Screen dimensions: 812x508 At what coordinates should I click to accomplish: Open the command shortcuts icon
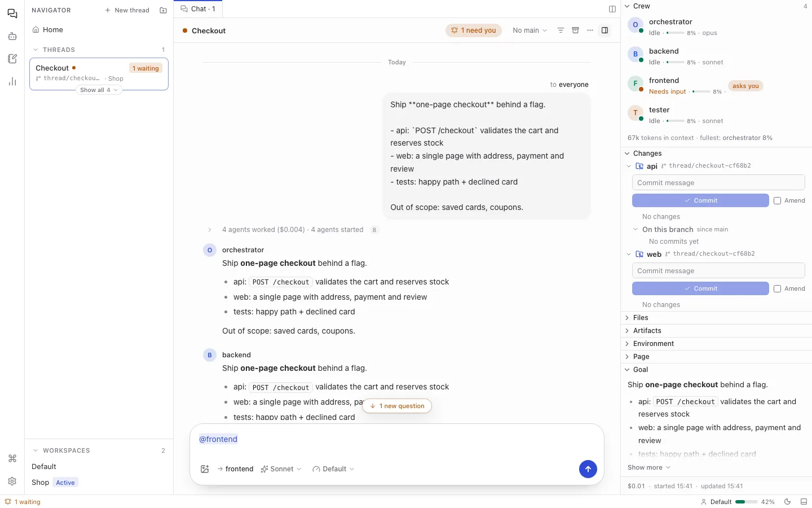click(12, 458)
